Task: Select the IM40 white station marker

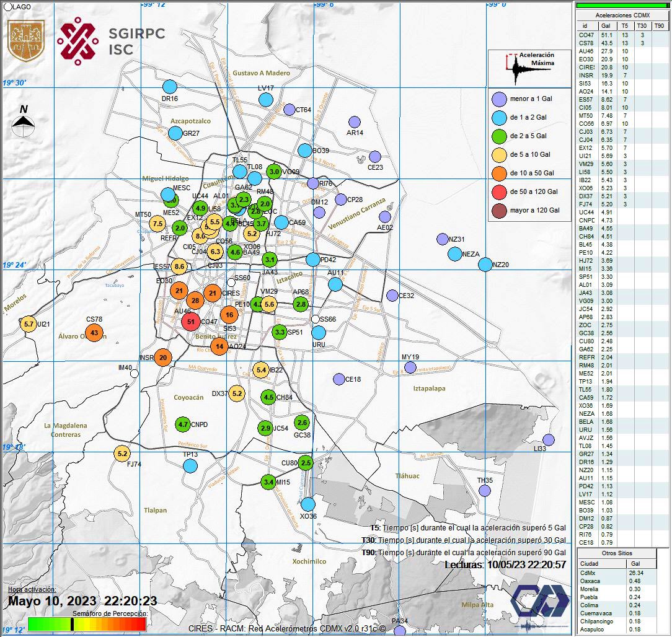Action: point(135,374)
